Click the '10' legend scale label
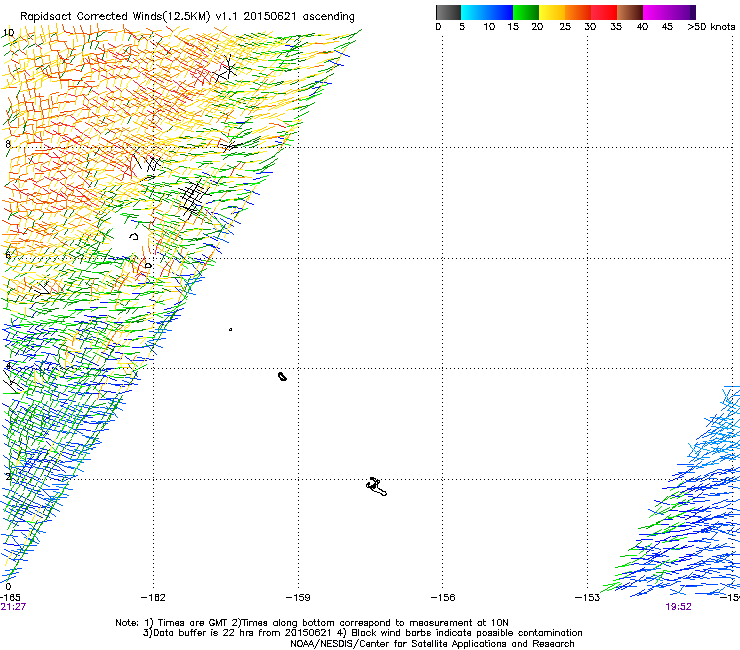Screen dimensions: 740x650 pos(489,27)
